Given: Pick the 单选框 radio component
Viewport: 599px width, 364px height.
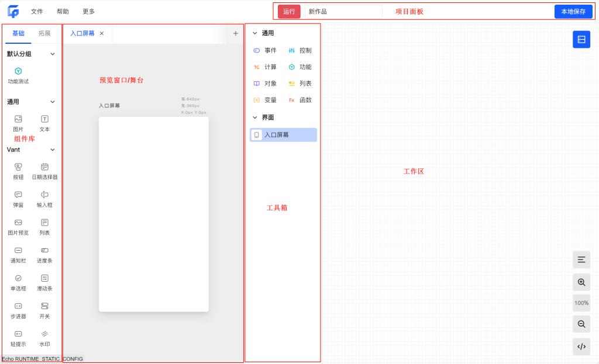Looking at the screenshot, I should (18, 279).
